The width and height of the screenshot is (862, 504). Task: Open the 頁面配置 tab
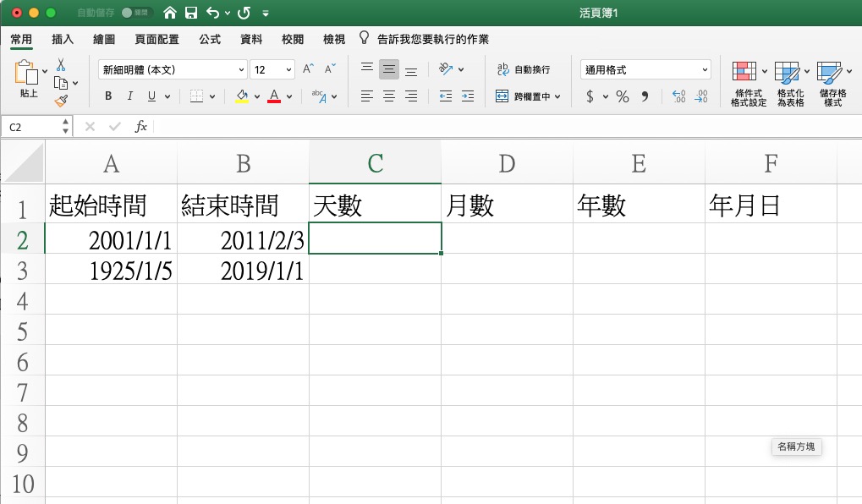click(x=157, y=39)
